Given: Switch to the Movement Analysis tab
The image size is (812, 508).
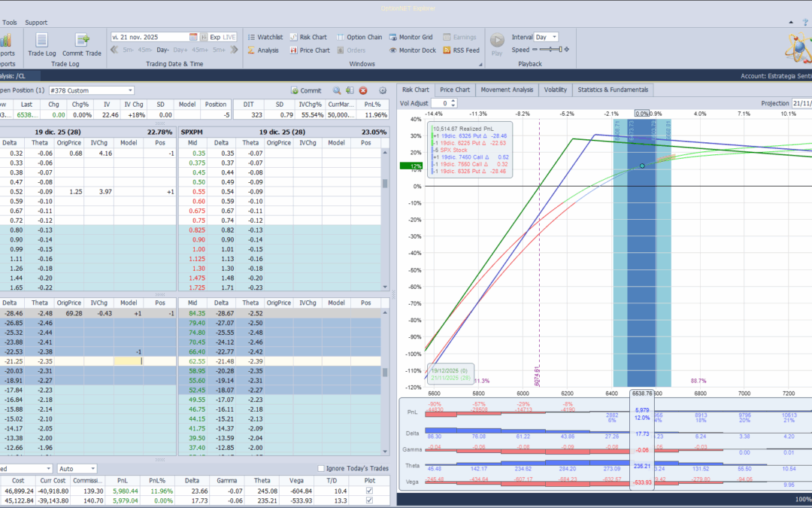Looking at the screenshot, I should click(507, 90).
